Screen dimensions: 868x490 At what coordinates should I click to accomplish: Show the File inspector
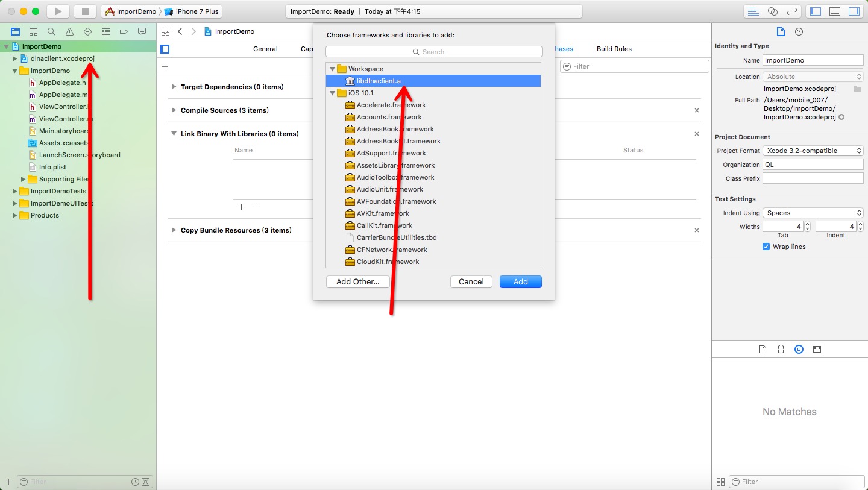pyautogui.click(x=781, y=32)
